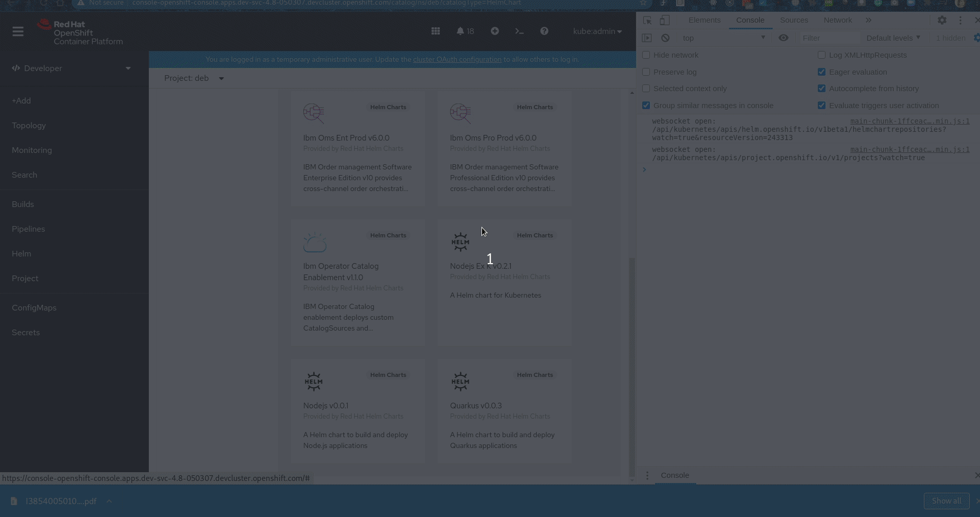
Task: Open the kube:admin user menu
Action: point(597,31)
